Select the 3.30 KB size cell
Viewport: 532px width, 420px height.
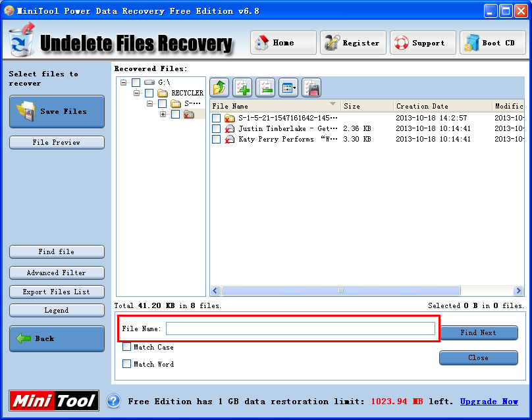[x=357, y=139]
